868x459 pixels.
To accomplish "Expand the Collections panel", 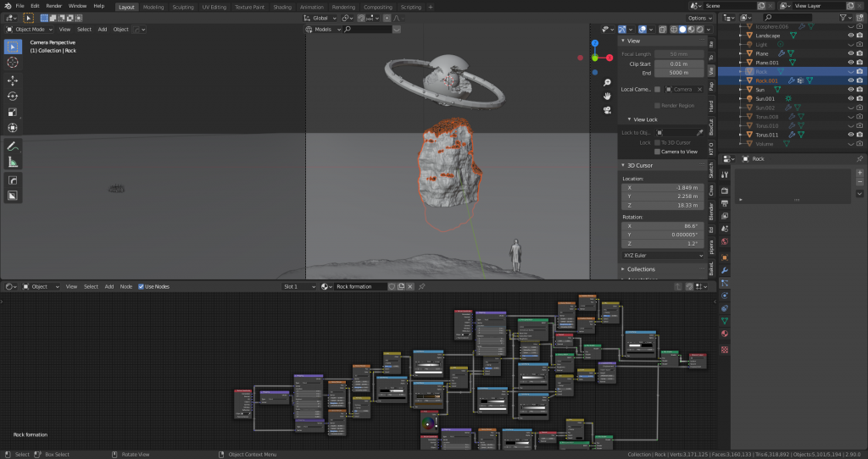I will [641, 269].
